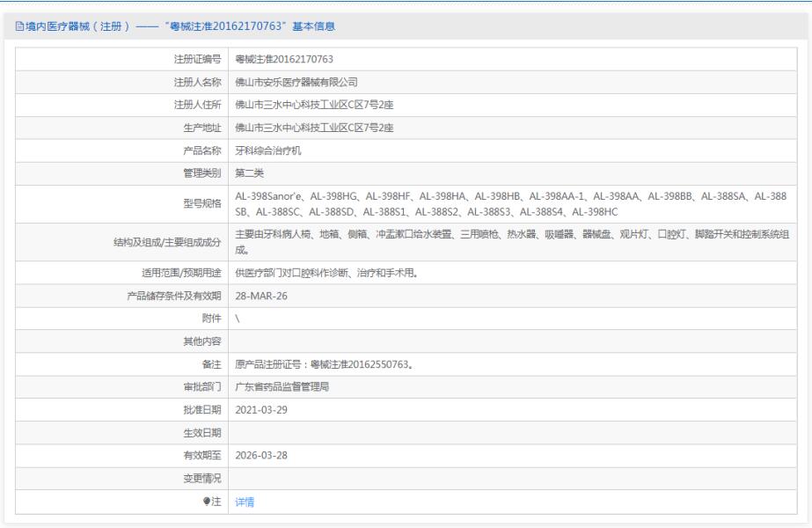812x528 pixels.
Task: Click the model list starting with AL-398Sanor'e
Action: coord(516,204)
